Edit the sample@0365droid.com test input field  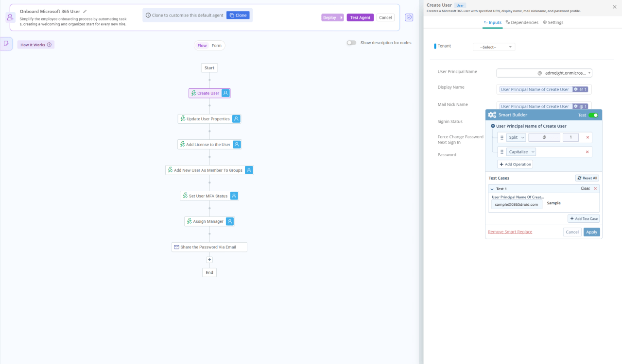516,204
